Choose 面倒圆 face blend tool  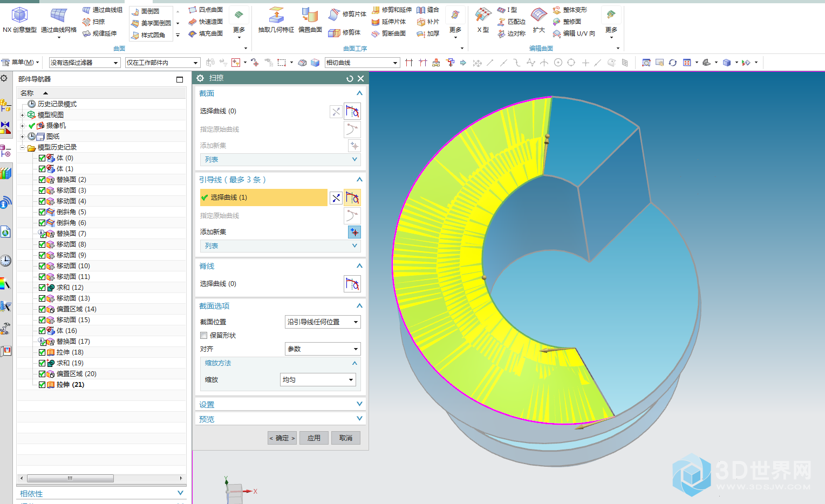[x=146, y=11]
